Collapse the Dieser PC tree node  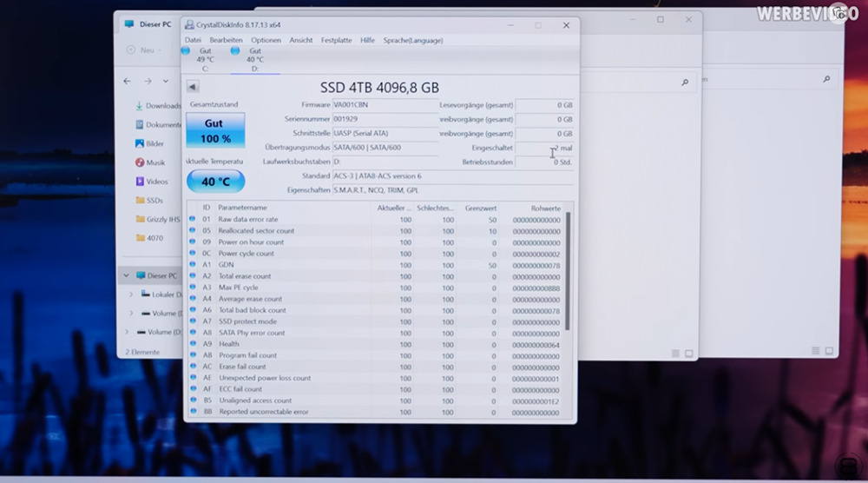(126, 275)
